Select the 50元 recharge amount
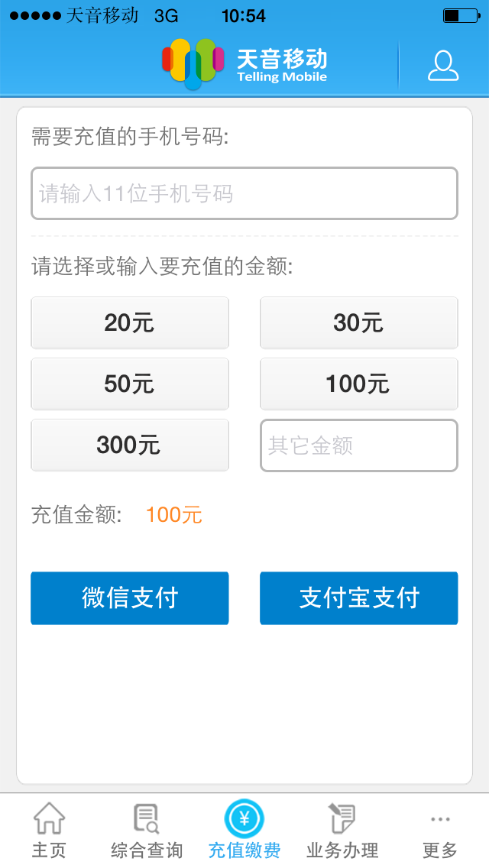Viewport: 489px width, 868px height. tap(129, 384)
